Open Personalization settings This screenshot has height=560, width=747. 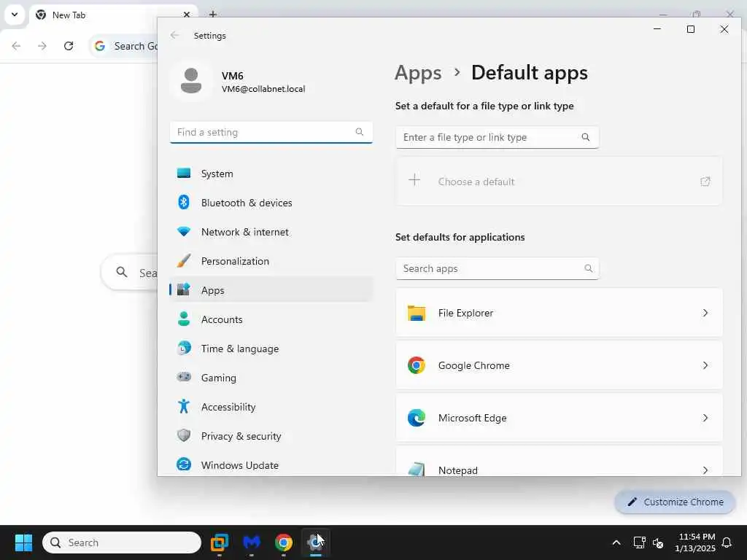(x=271, y=261)
